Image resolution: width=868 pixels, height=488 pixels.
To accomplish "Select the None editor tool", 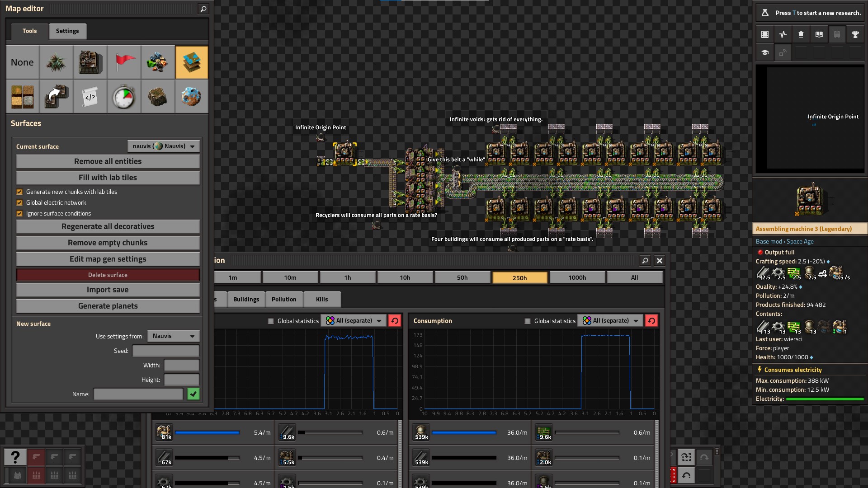I will coord(22,62).
